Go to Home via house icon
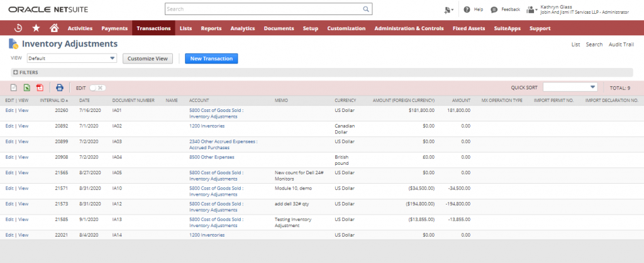The image size is (644, 263). tap(54, 28)
